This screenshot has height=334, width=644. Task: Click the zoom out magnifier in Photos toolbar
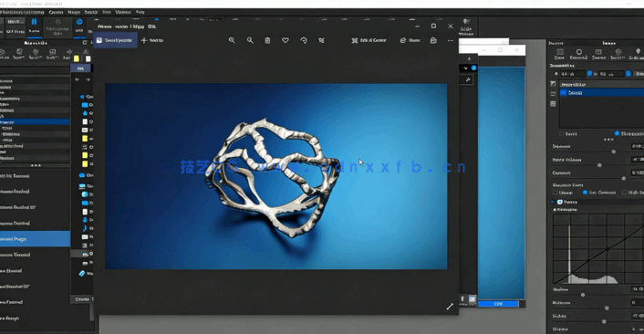(x=250, y=40)
